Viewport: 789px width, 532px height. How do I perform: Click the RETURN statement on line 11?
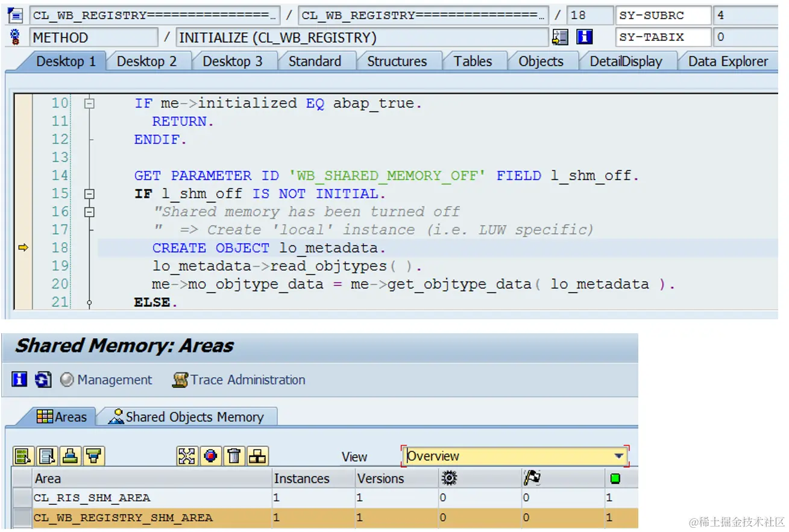click(183, 122)
